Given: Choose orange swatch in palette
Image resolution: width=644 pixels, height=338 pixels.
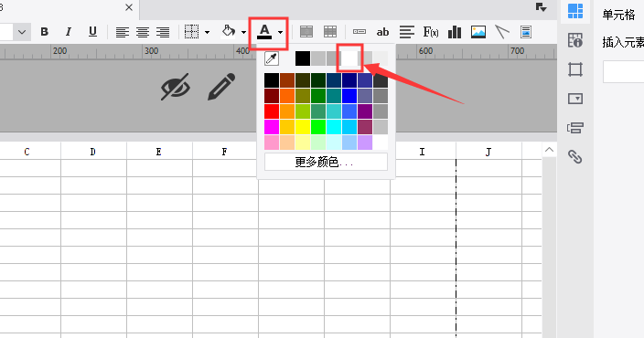Looking at the screenshot, I should [x=287, y=96].
